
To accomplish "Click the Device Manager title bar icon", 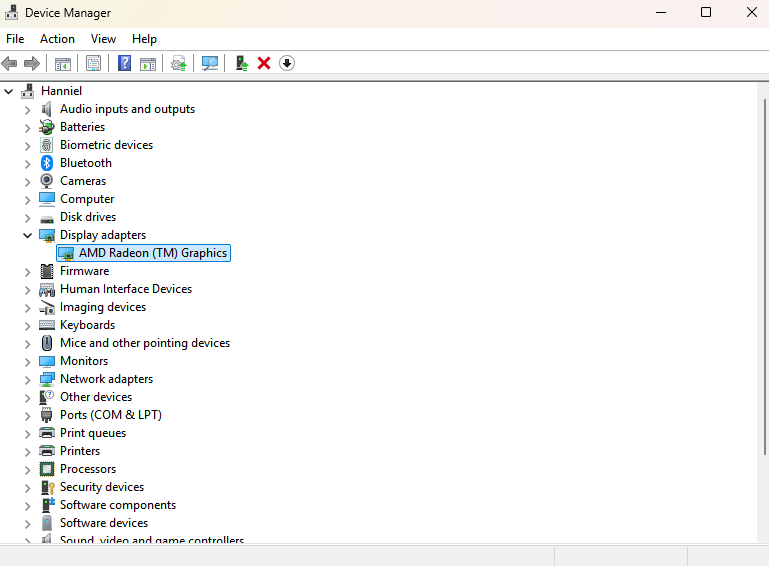I will tap(12, 12).
